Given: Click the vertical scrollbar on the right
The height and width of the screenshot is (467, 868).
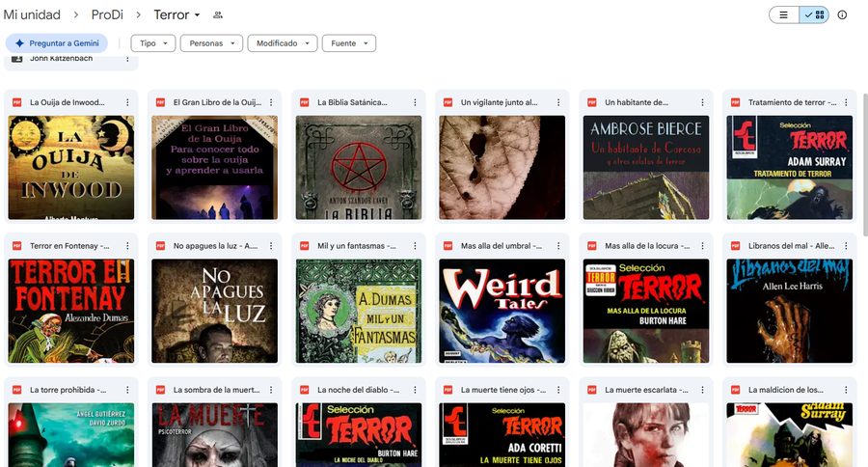Looking at the screenshot, I should pyautogui.click(x=865, y=165).
